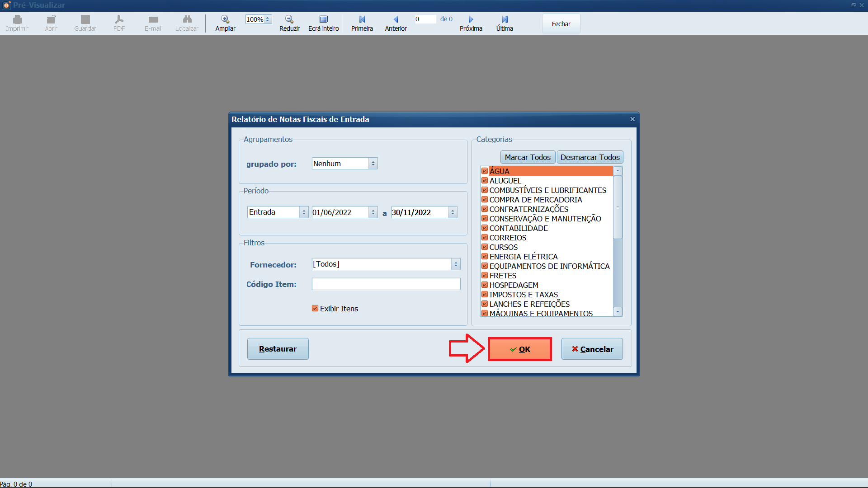868x488 pixels.
Task: Toggle Ecrã inteiro full screen icon
Action: tap(323, 19)
